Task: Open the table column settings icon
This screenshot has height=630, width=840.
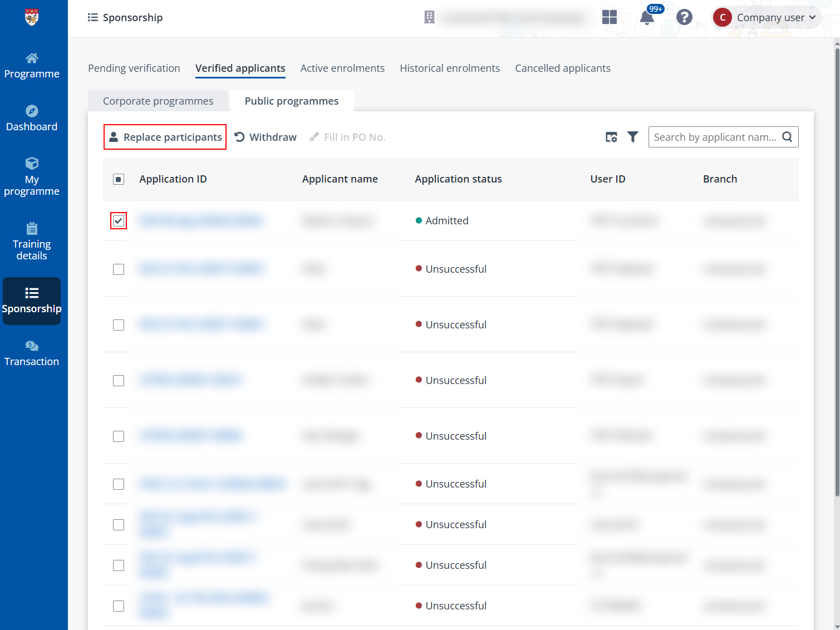Action: [x=611, y=136]
